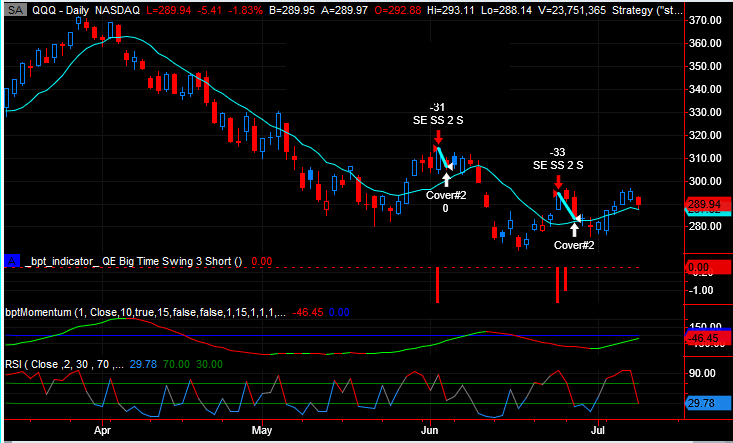
Task: Click the 'bptMomentum' indicator label
Action: [x=38, y=312]
